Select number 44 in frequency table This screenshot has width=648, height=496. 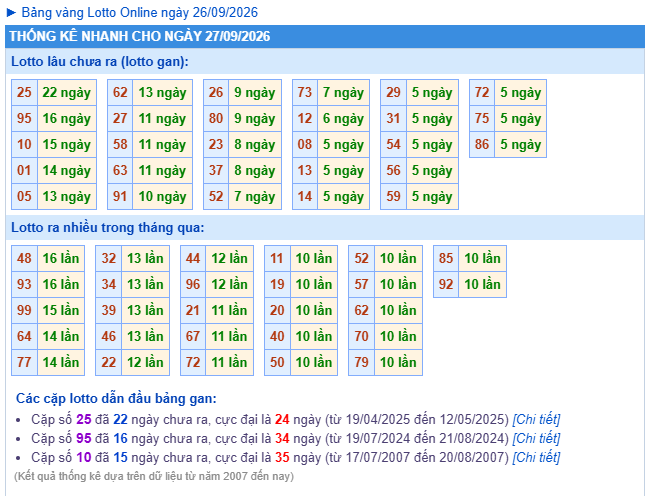pos(193,258)
